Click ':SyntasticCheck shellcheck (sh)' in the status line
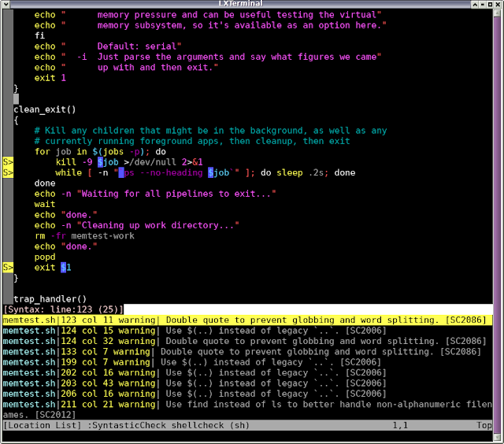 tap(169, 425)
